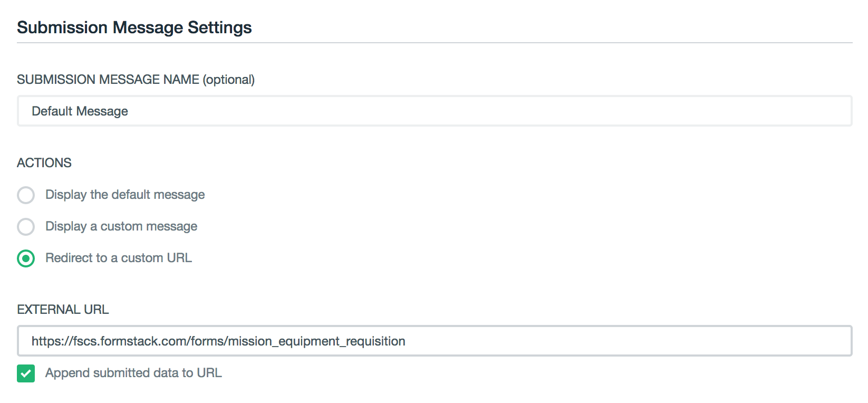Click the "EXTERNAL URL" field label
Screen dimensions: 868x403
[x=63, y=310]
